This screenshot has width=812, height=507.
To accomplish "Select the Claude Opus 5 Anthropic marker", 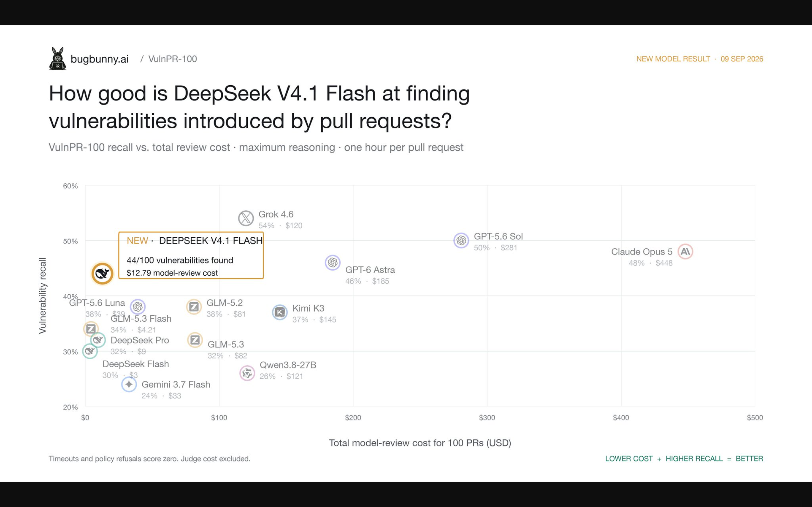I will pos(685,252).
